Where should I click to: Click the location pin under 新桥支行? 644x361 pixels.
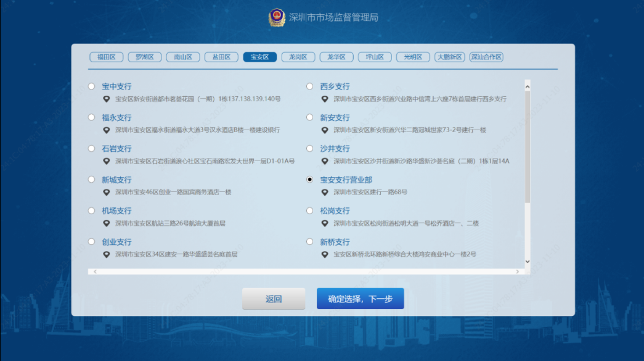[x=325, y=254]
